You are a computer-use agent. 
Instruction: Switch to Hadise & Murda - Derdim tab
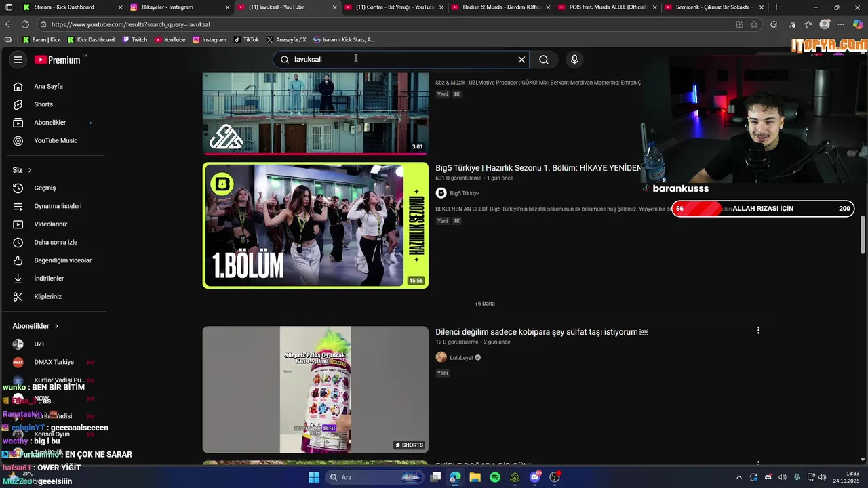(x=502, y=7)
